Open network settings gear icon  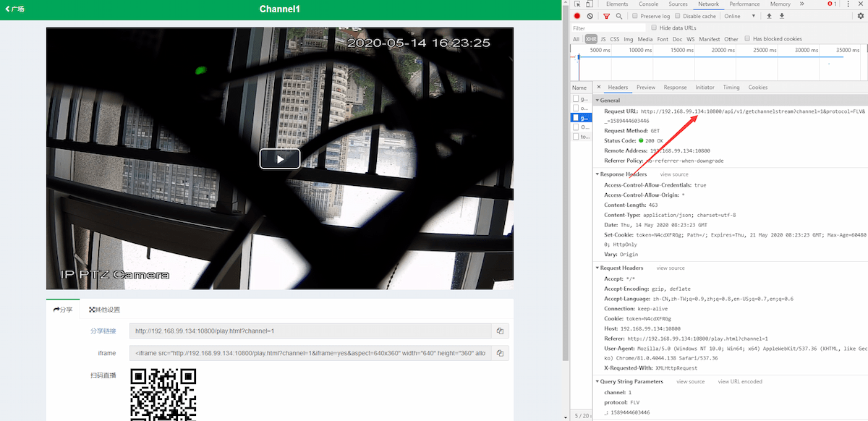click(x=860, y=16)
